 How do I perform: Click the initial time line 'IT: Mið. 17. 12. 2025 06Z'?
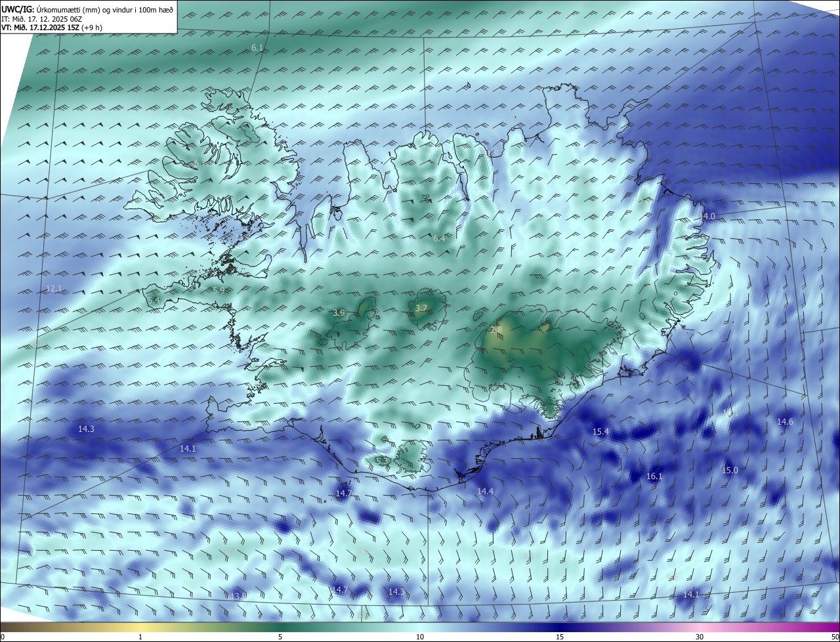click(x=42, y=18)
